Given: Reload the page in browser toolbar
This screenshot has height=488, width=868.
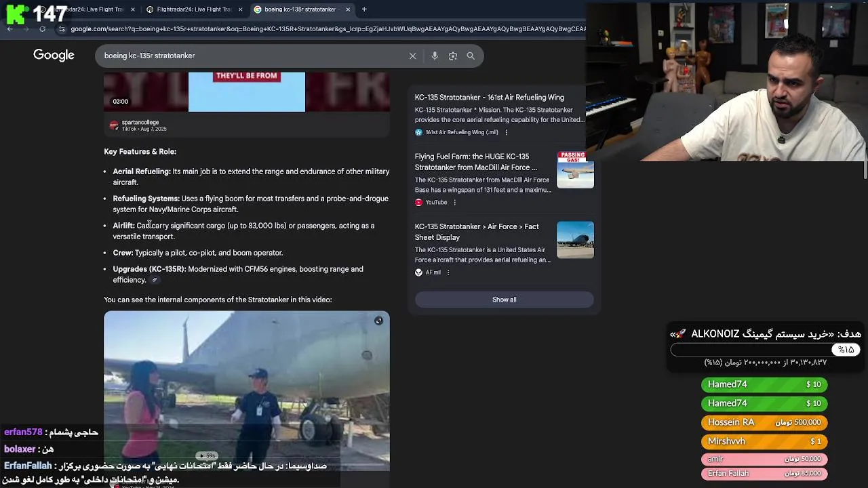Looking at the screenshot, I should 42,29.
